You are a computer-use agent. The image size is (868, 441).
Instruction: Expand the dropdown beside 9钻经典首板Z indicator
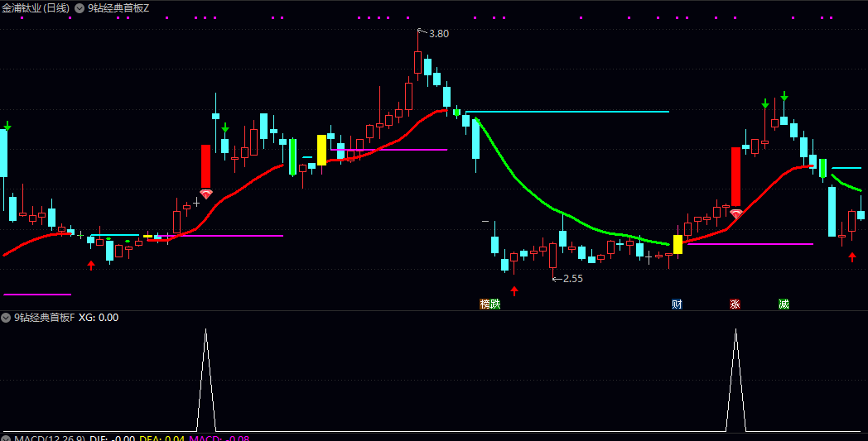click(x=80, y=8)
